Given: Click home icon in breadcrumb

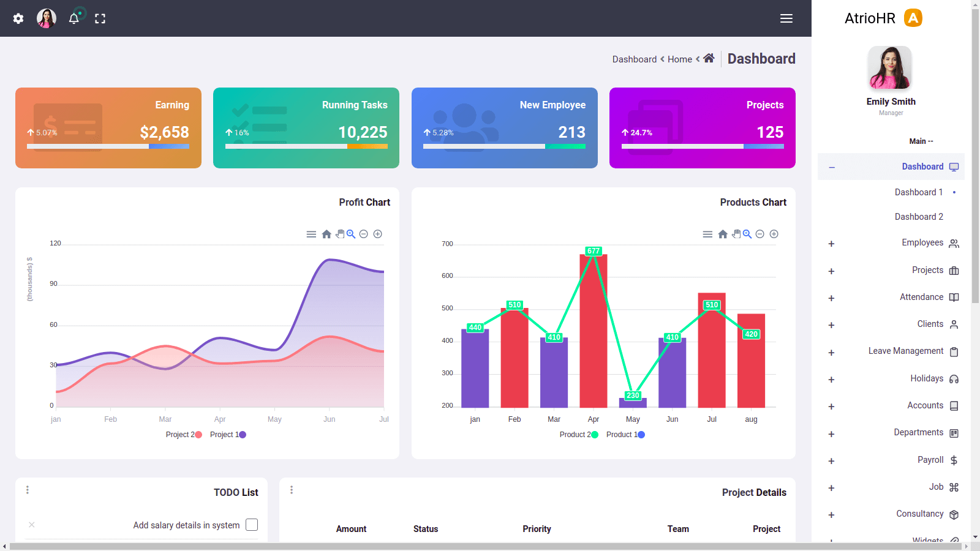Looking at the screenshot, I should pos(709,58).
